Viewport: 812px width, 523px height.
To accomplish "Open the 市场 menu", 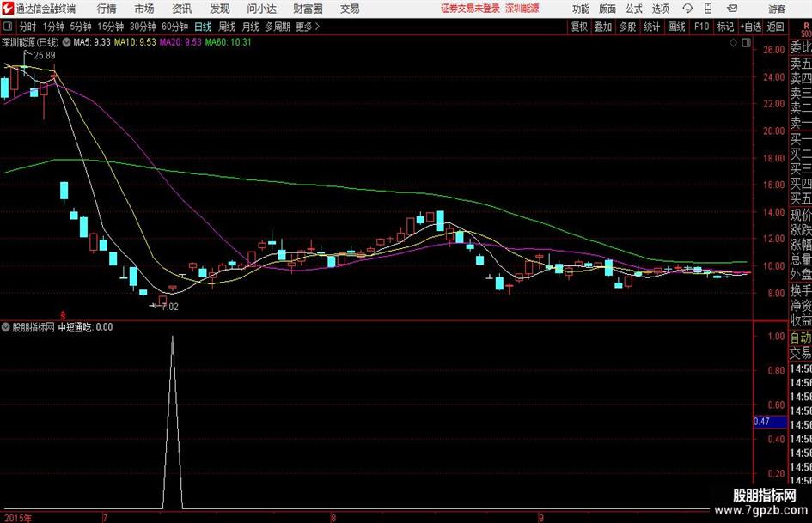I will (x=144, y=9).
